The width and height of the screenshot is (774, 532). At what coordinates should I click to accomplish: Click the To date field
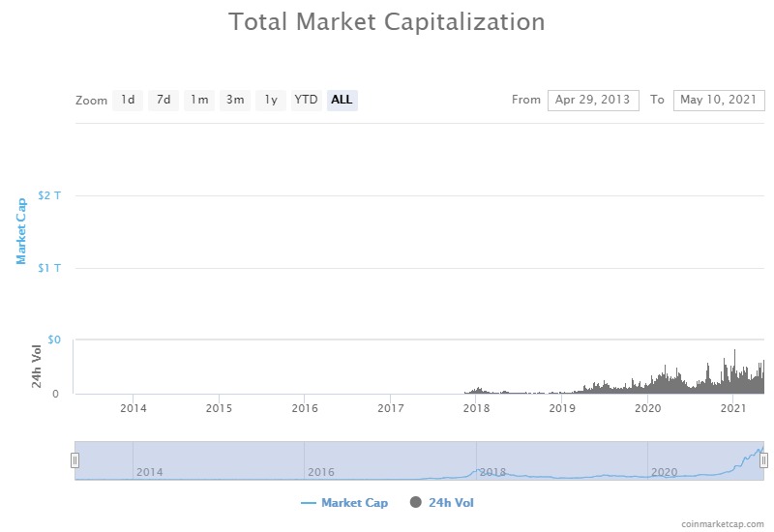(719, 101)
